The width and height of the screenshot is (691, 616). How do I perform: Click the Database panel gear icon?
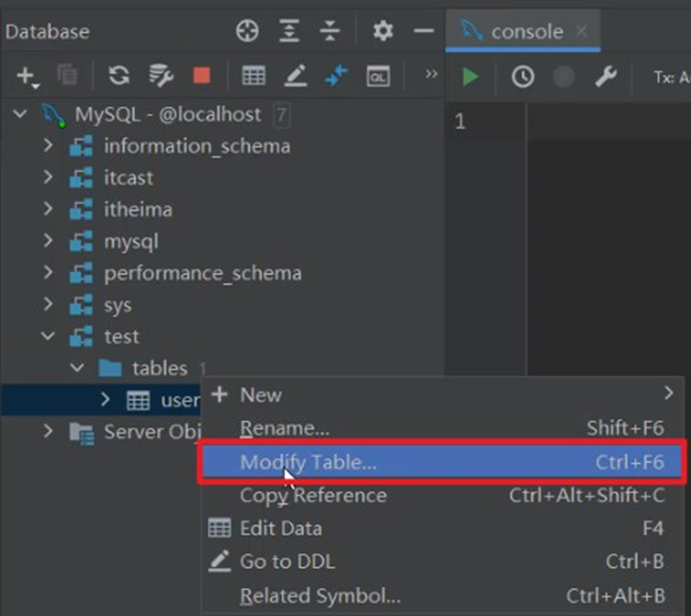tap(382, 31)
